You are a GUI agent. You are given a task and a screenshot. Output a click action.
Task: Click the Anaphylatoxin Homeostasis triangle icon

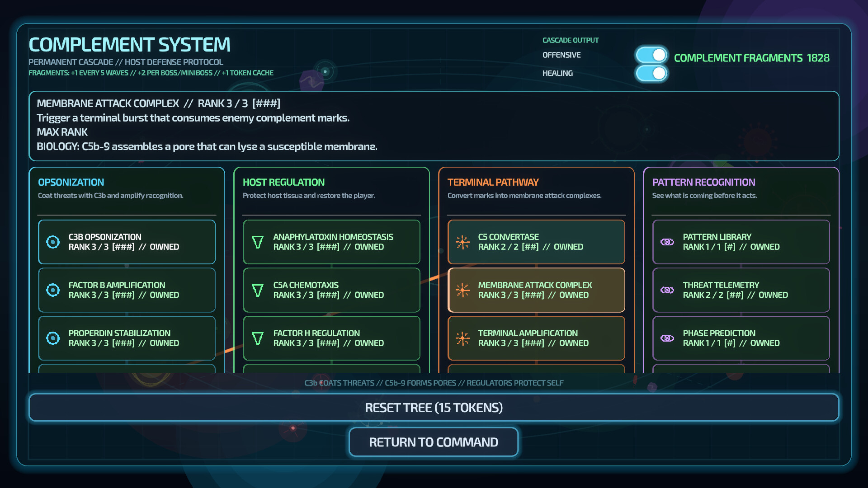pyautogui.click(x=258, y=242)
